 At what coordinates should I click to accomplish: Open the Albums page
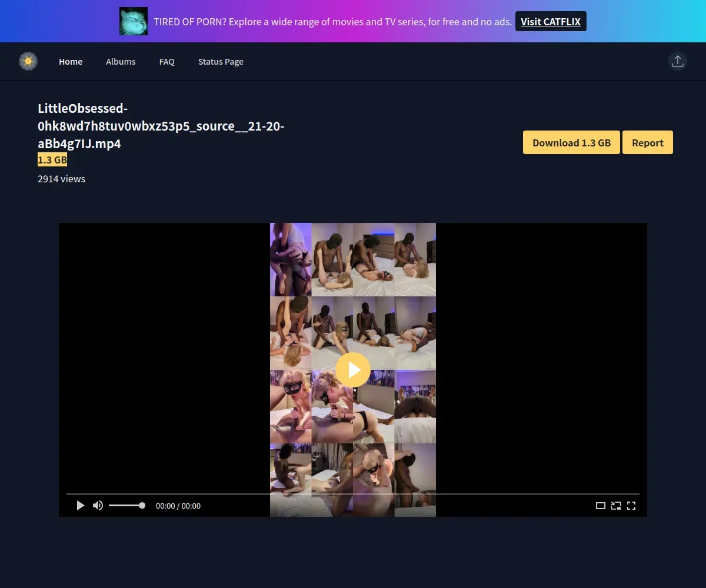coord(121,62)
